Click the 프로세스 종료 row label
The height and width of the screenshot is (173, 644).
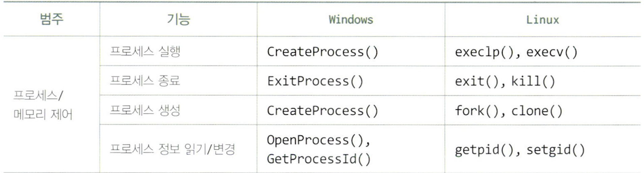(145, 81)
